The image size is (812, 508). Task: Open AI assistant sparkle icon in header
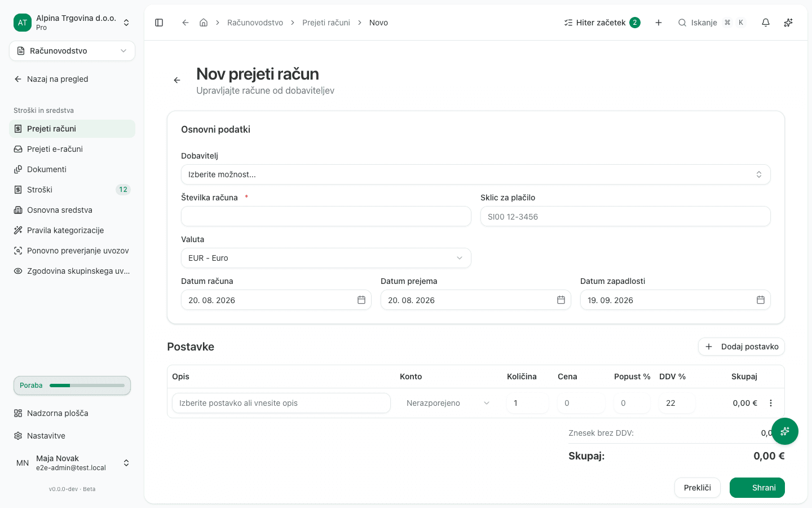pos(788,23)
